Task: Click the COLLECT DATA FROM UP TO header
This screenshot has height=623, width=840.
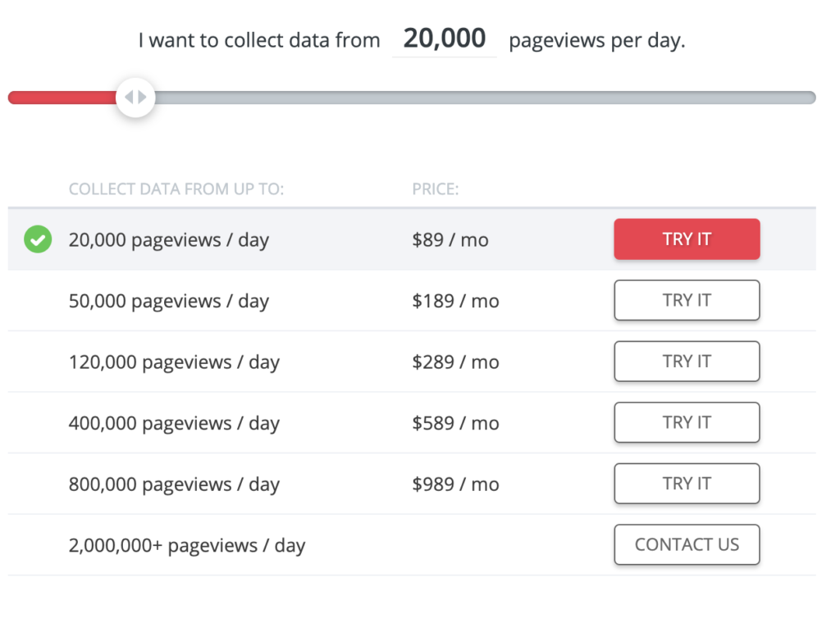Action: [x=176, y=189]
